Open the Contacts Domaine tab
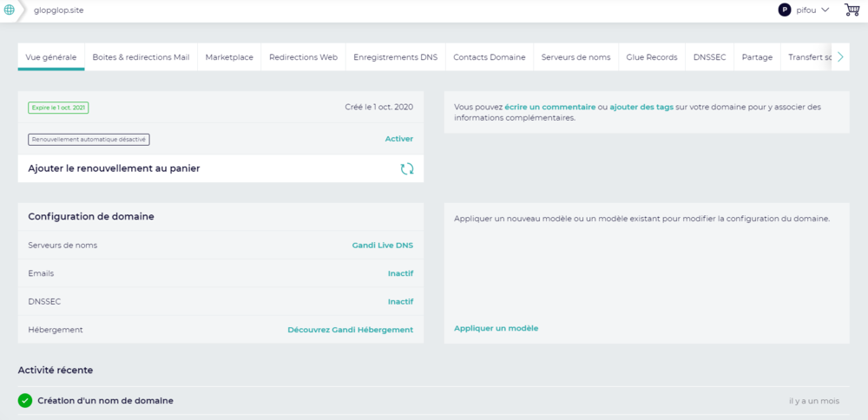Viewport: 868px width, 420px height. click(x=490, y=57)
